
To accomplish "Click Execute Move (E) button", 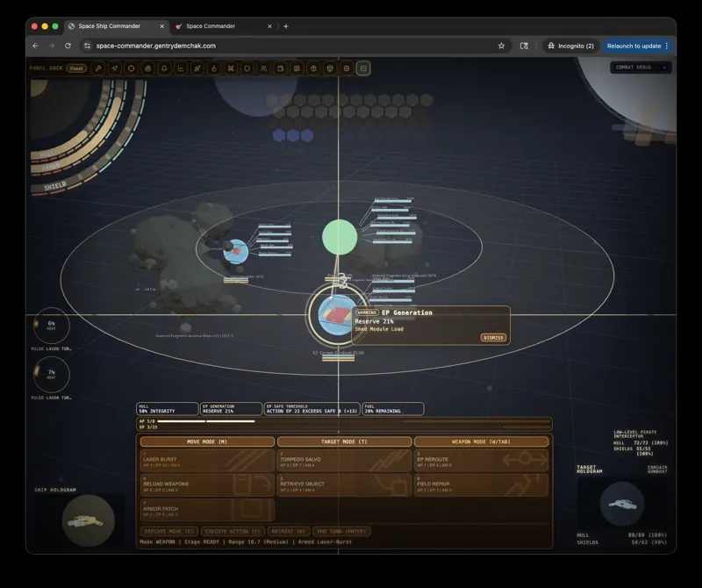I will pyautogui.click(x=169, y=532).
